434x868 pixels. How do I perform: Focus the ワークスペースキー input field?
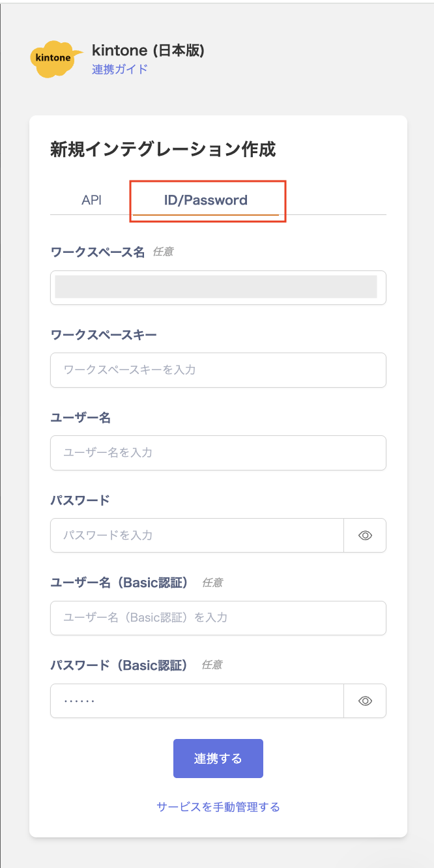(218, 369)
